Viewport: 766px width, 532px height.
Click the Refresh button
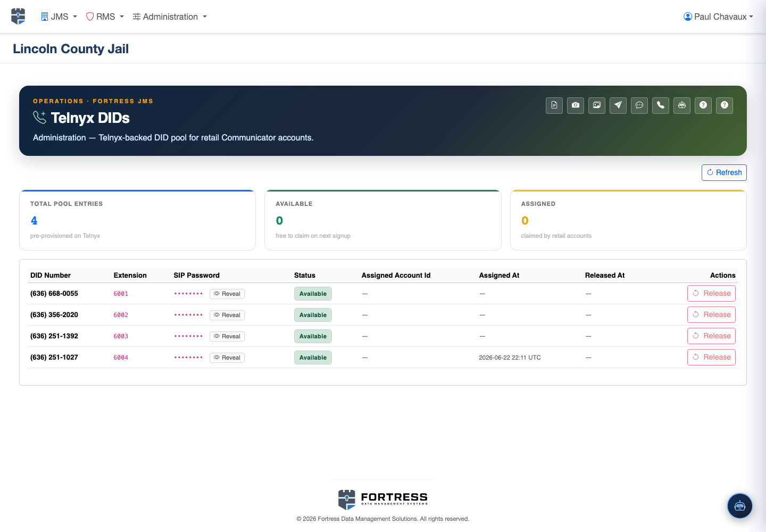point(724,172)
